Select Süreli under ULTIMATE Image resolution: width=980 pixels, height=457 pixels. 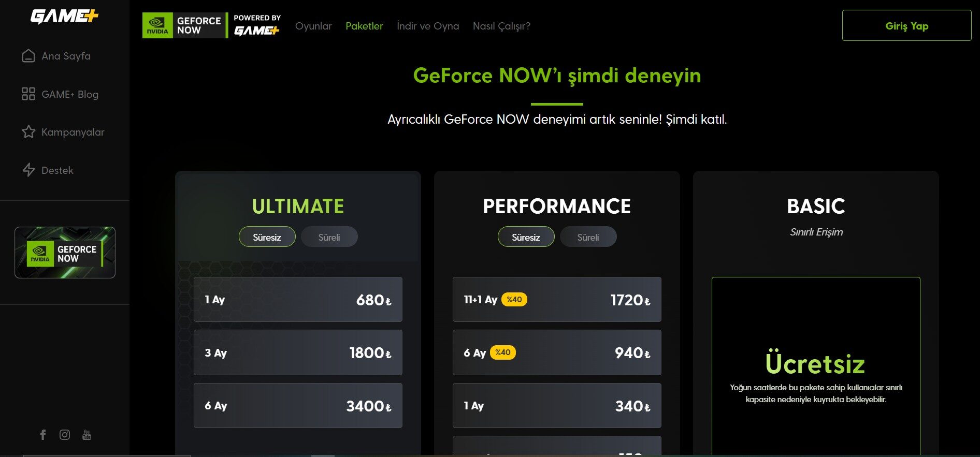[x=329, y=237]
